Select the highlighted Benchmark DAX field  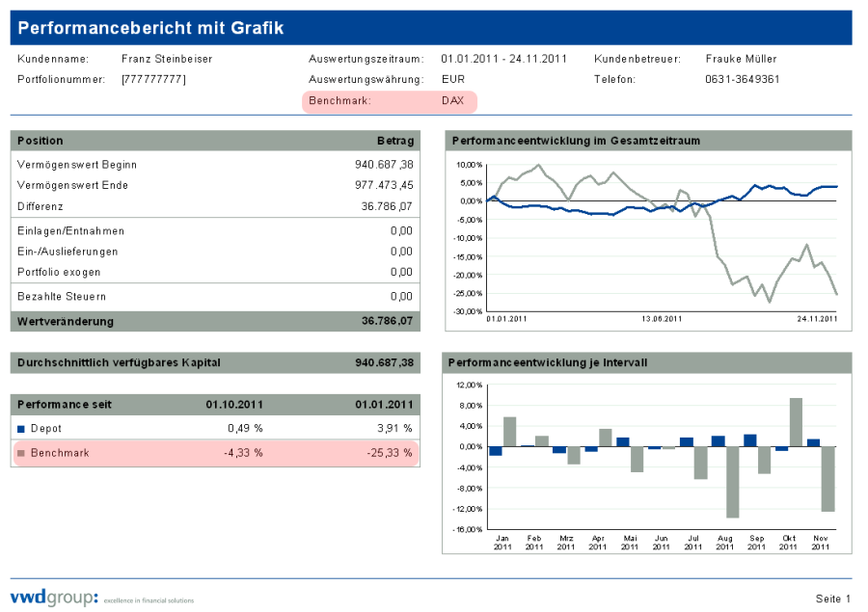[x=389, y=101]
